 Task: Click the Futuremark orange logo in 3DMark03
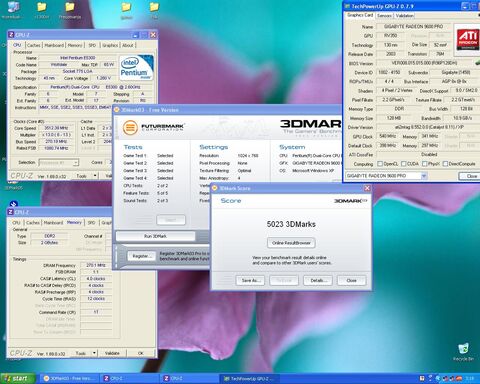click(x=130, y=127)
